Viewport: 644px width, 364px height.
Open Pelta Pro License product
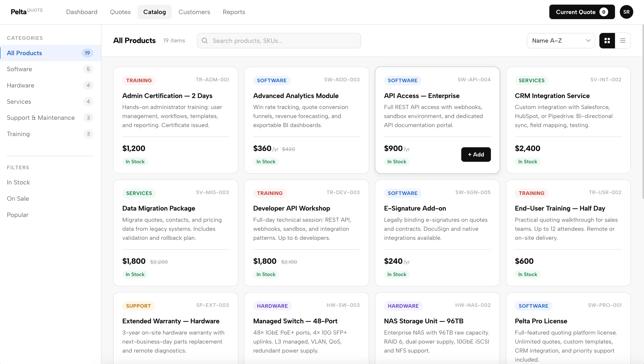pos(568,328)
